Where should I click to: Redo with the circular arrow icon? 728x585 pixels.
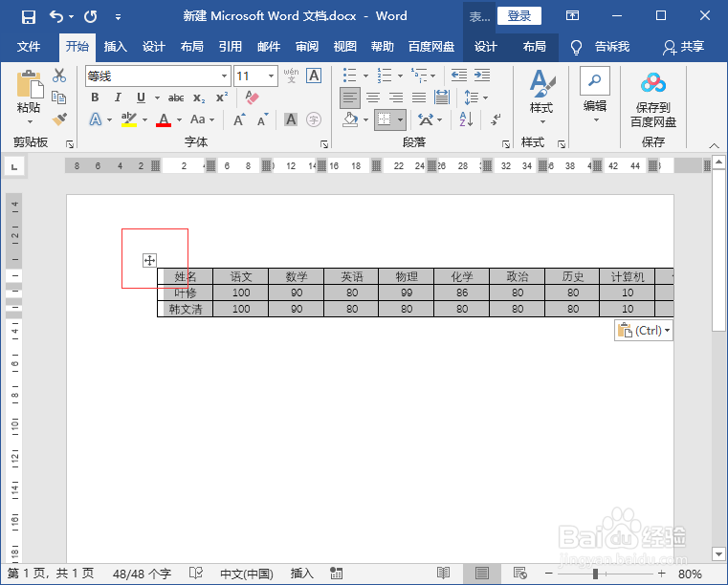click(91, 17)
